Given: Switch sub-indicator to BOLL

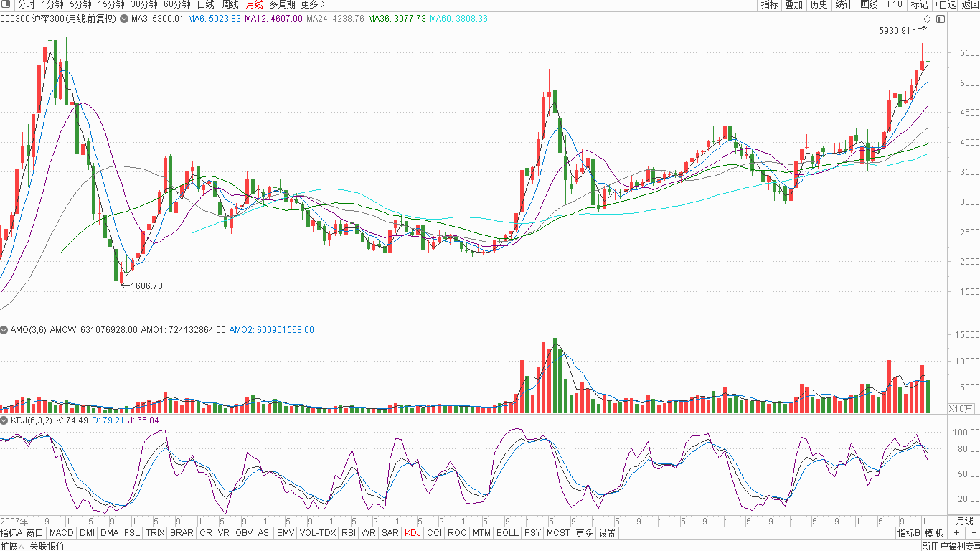Looking at the screenshot, I should (507, 533).
